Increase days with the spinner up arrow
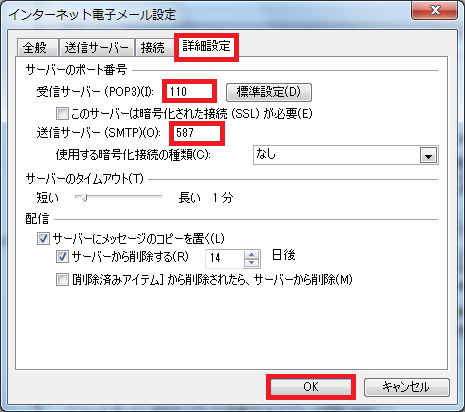465x412 pixels. point(252,255)
